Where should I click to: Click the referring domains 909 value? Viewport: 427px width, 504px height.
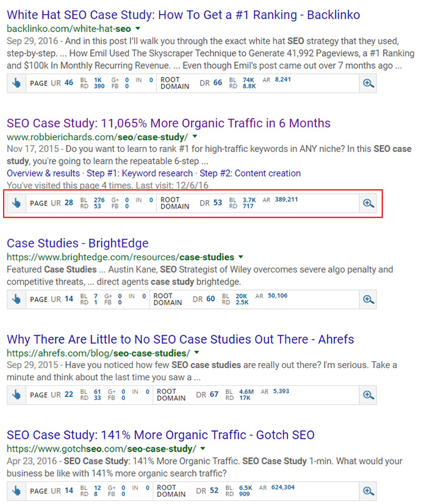coord(244,494)
